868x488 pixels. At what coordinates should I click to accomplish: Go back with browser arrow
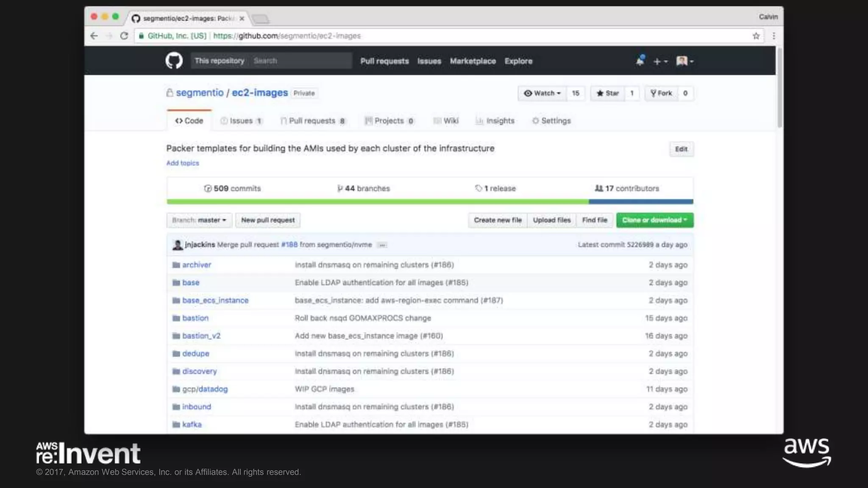point(94,36)
